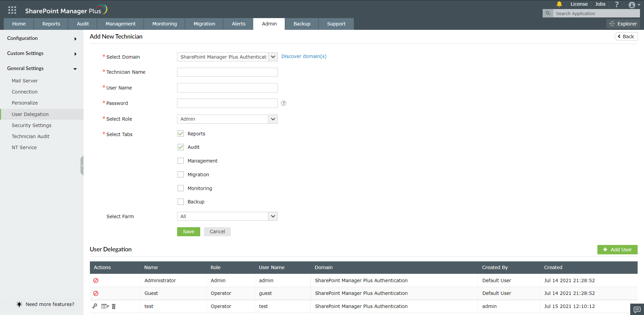Viewport: 644px width, 315px height.
Task: Click the Domain column header
Action: [324, 267]
